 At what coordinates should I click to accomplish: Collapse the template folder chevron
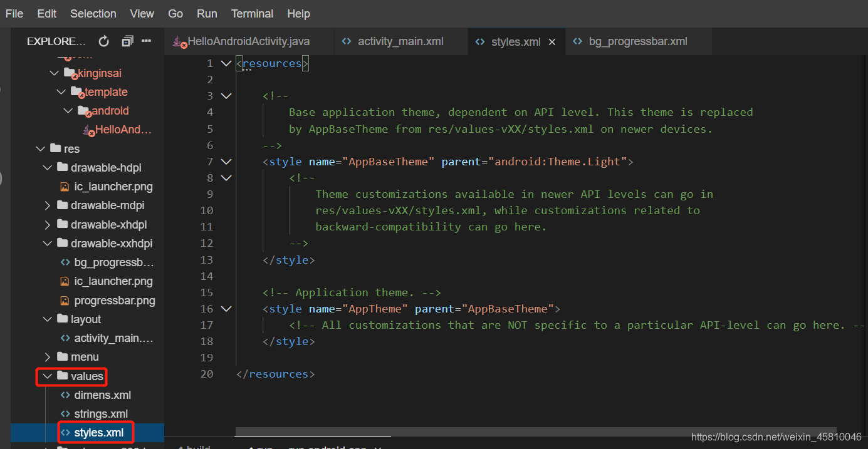[61, 92]
